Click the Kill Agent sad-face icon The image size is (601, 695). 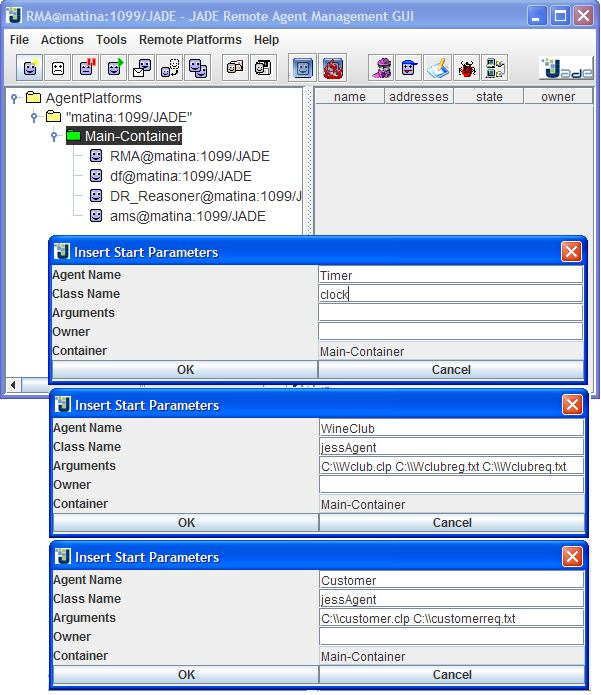[58, 68]
